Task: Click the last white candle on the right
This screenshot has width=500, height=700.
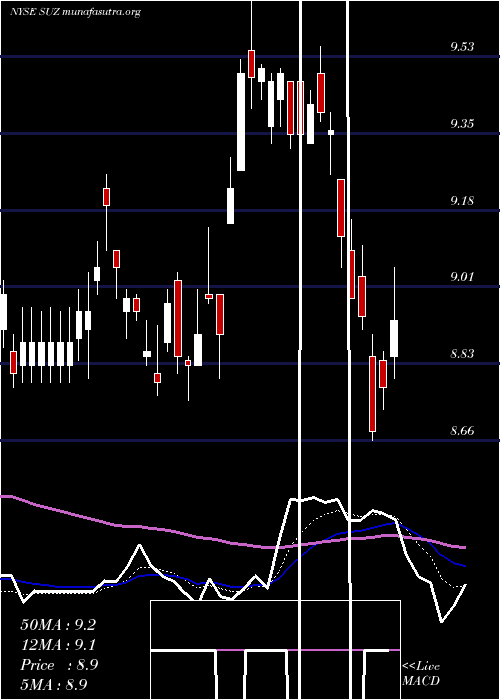Action: 394,338
